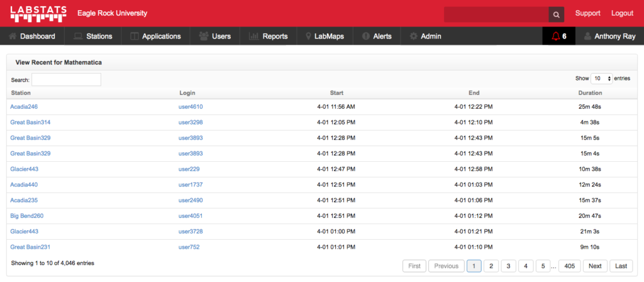Click the Applications window icon
This screenshot has height=282, width=644.
(x=135, y=36)
